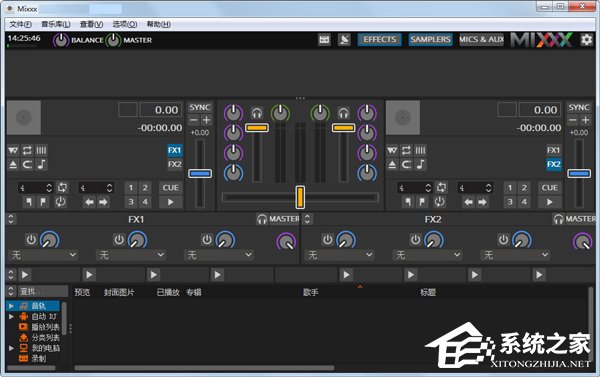The height and width of the screenshot is (377, 600).
Task: Expand the 自动 DJ tree item
Action: [11, 317]
